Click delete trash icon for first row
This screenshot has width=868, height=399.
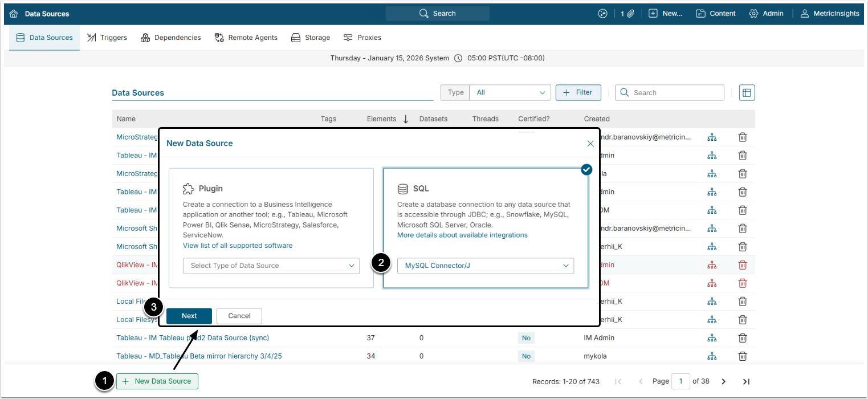(x=743, y=137)
